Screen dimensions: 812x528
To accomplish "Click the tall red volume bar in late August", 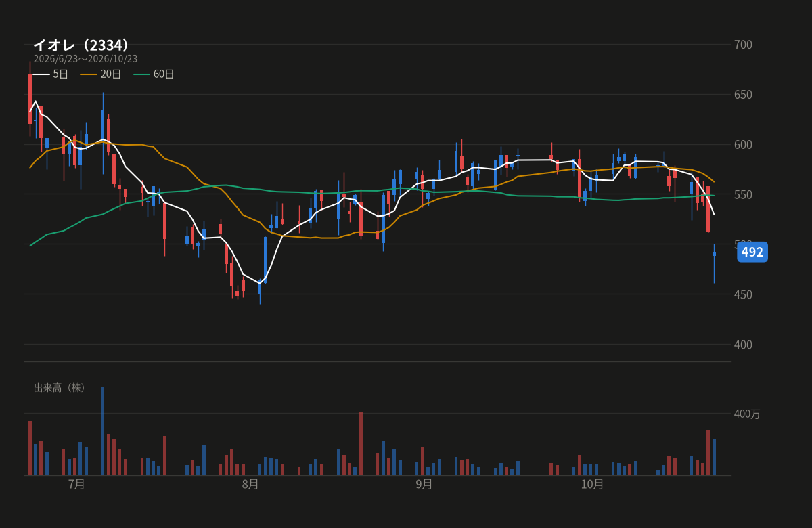I will (361, 443).
